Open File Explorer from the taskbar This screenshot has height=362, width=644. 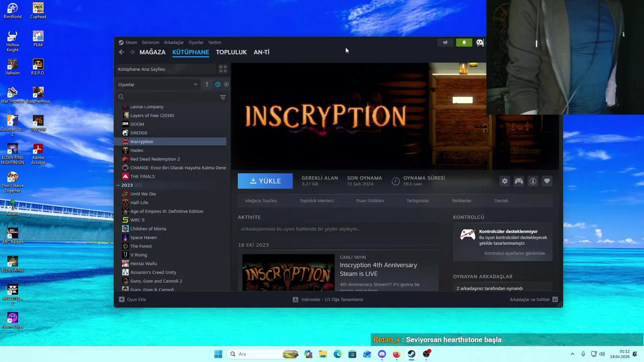[323, 354]
